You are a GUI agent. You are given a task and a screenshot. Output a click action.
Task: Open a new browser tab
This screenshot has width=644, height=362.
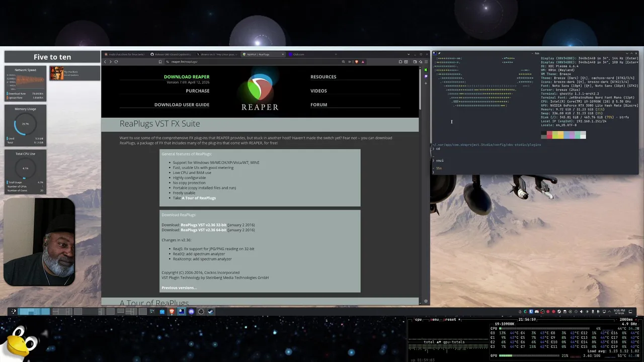point(336,54)
